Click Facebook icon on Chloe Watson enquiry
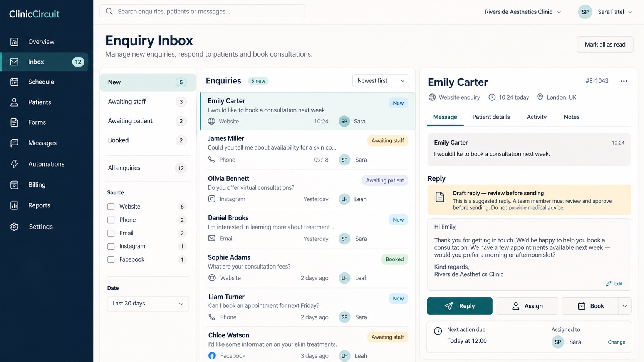The height and width of the screenshot is (362, 644). (x=212, y=356)
